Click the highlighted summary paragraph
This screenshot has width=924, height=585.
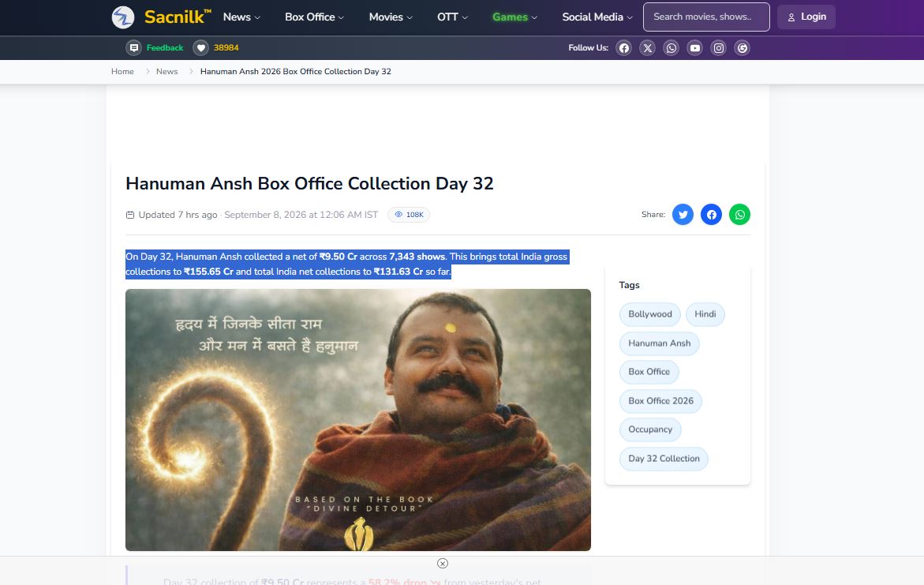point(347,264)
